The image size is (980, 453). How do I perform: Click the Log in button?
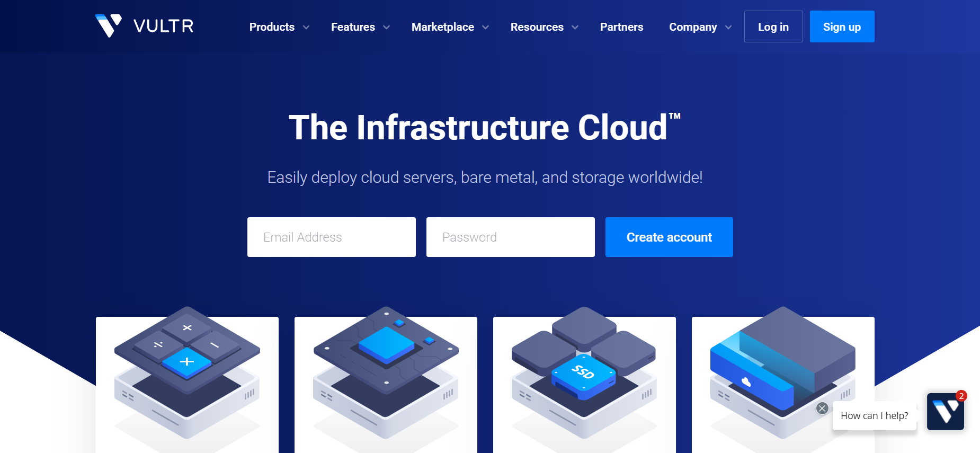tap(773, 26)
